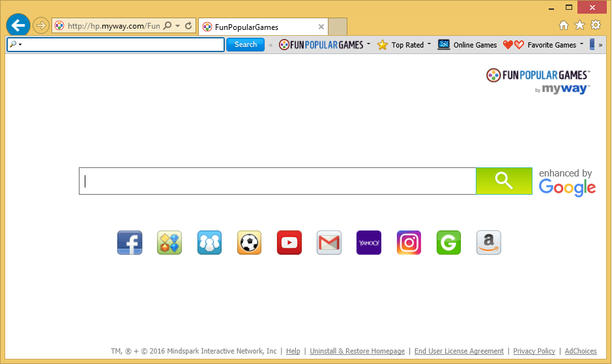The width and height of the screenshot is (612, 364).
Task: Open the green G shortcut icon
Action: click(x=448, y=242)
